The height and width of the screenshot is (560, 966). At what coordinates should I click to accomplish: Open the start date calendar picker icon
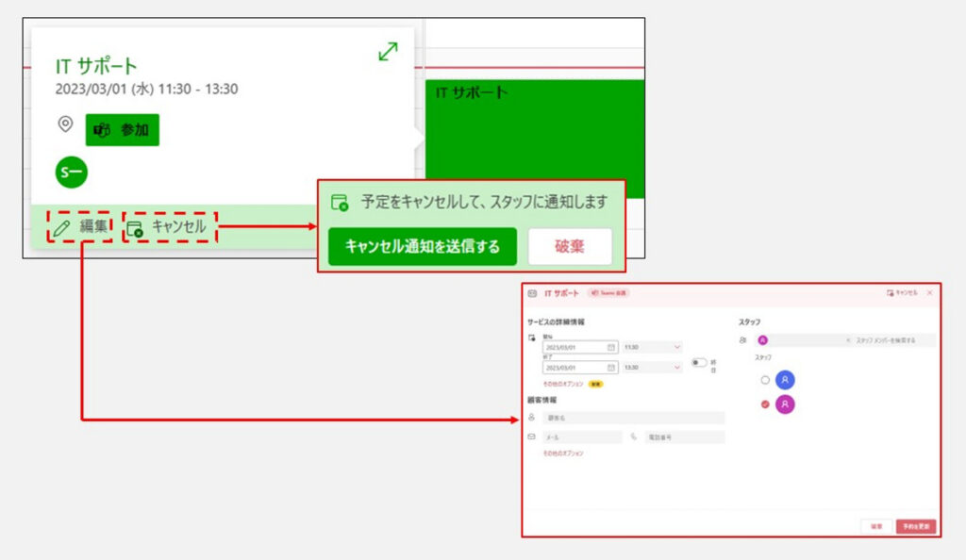pyautogui.click(x=611, y=347)
